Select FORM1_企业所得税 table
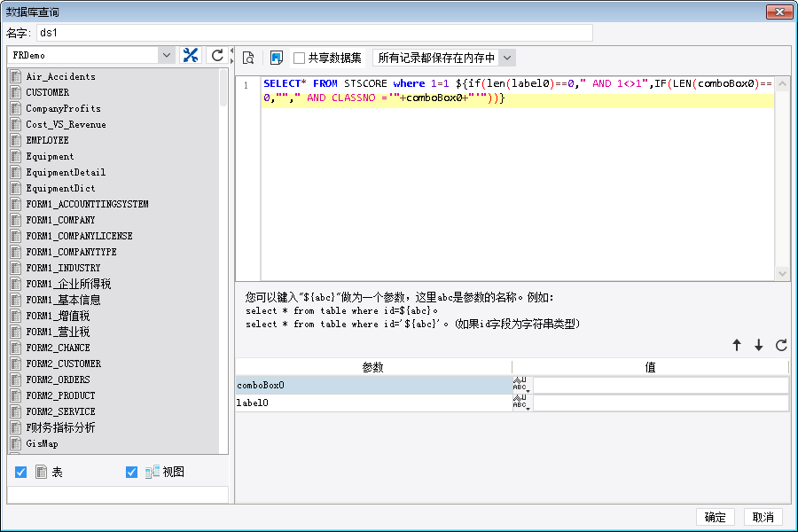This screenshot has height=532, width=798. pyautogui.click(x=68, y=284)
